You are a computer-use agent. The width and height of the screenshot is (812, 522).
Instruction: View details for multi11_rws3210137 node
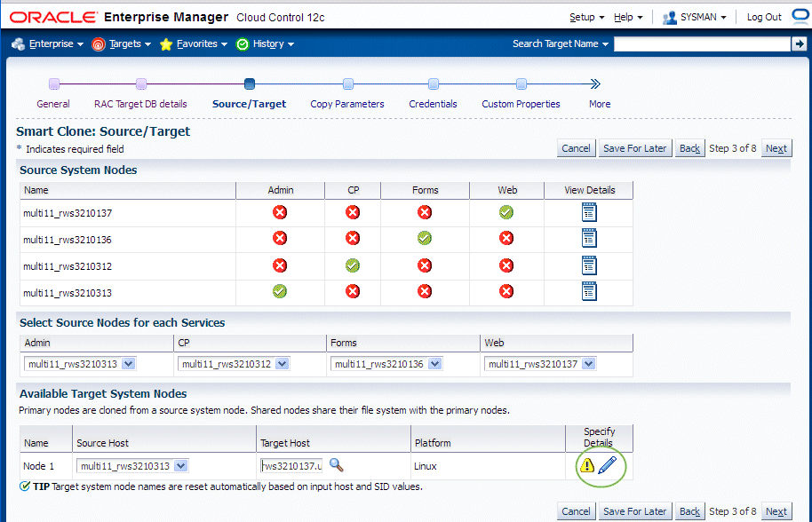click(589, 212)
